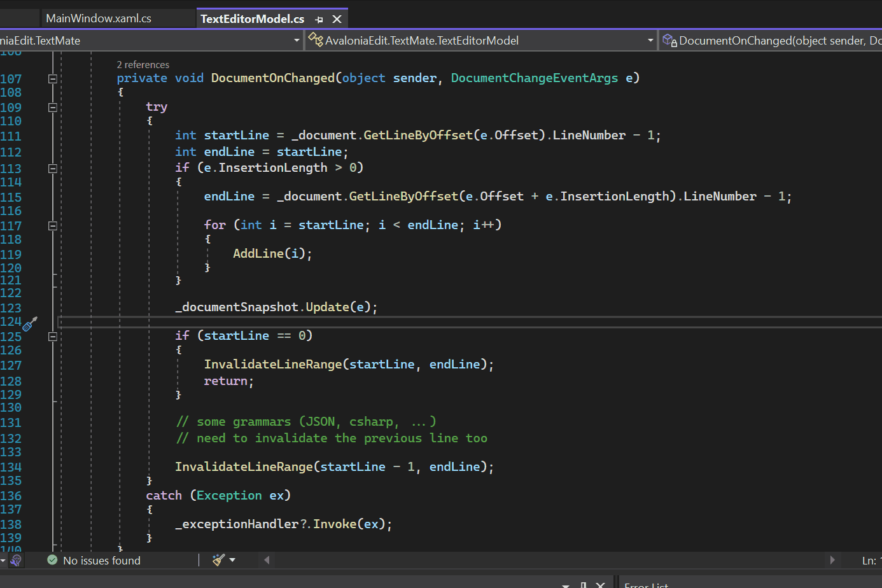Click the right scroll arrow in the status bar
This screenshot has width=882, height=588.
[833, 560]
